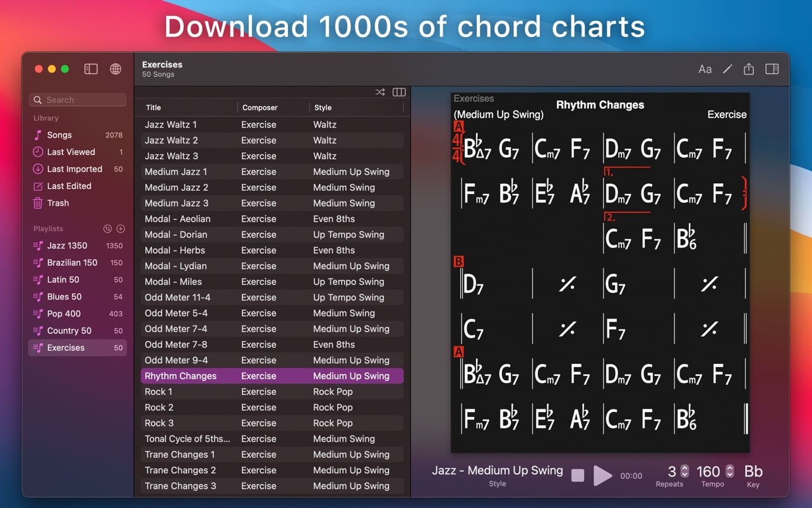812x508 pixels.
Task: Create a new playlist with the plus icon
Action: [x=120, y=229]
